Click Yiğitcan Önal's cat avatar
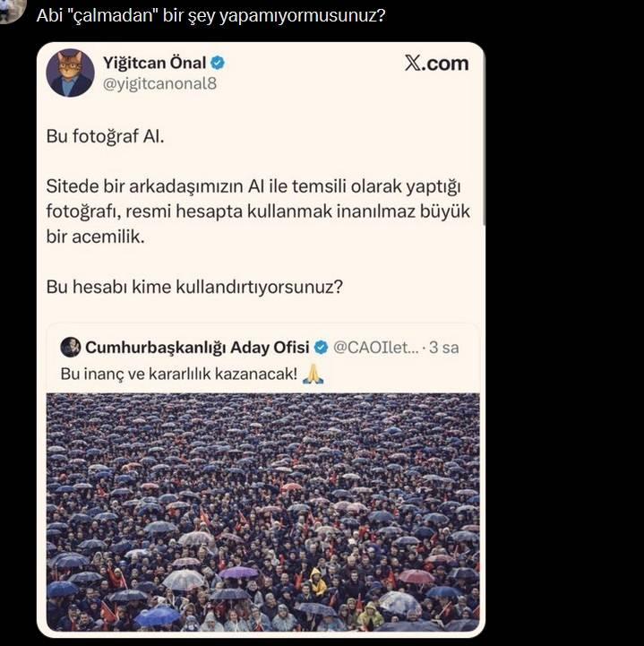Viewport: 644px width, 646px height. point(71,73)
